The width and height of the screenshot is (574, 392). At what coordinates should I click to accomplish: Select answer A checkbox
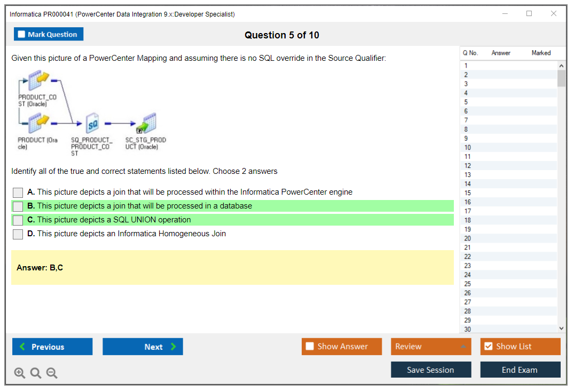[18, 193]
